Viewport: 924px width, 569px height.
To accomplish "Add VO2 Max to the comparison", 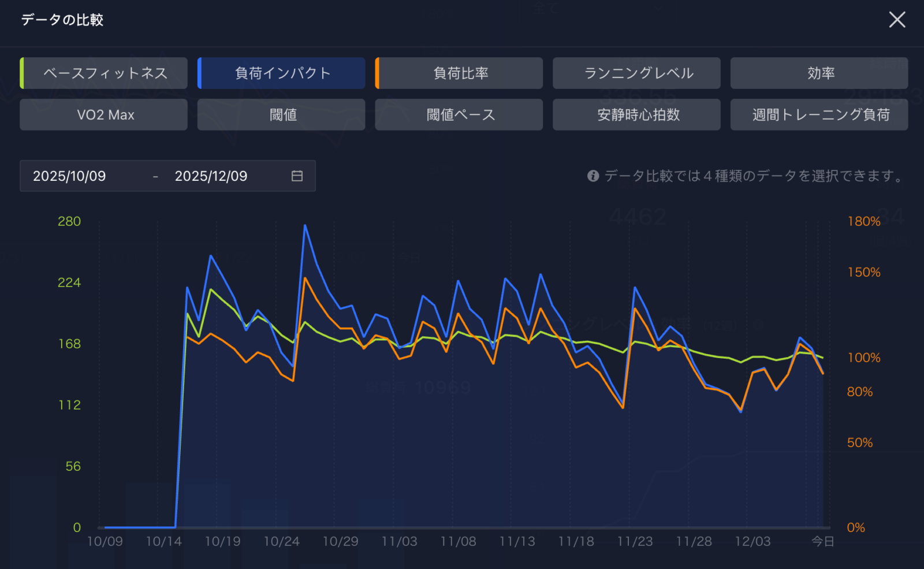I will (104, 115).
